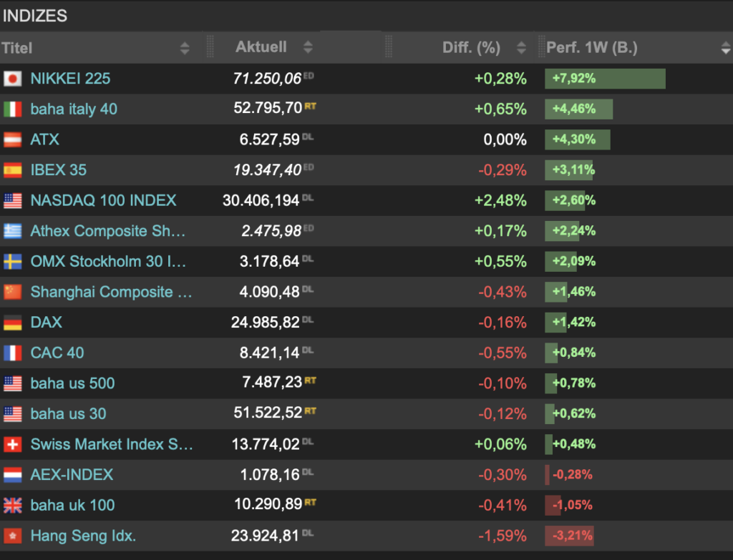This screenshot has height=560, width=733.
Task: Click the Greece flag icon beside Athex Composite
Action: (x=13, y=231)
